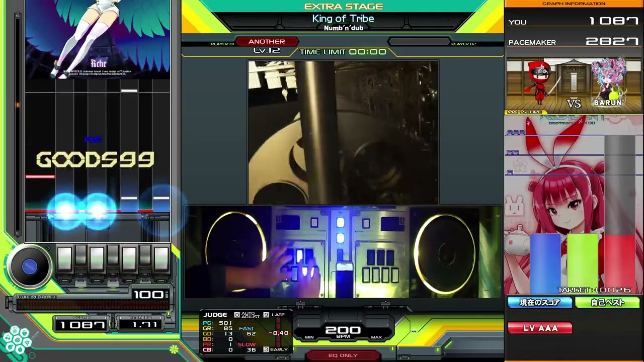Click the 9 key icon beside LATE
Screen dimensions: 644x362
(x=266, y=315)
